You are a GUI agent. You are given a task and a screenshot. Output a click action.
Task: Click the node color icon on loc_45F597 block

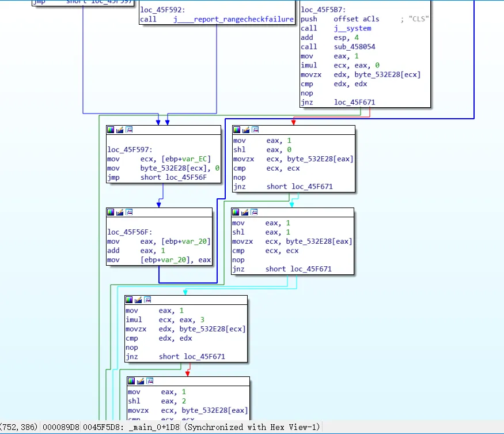tap(111, 130)
